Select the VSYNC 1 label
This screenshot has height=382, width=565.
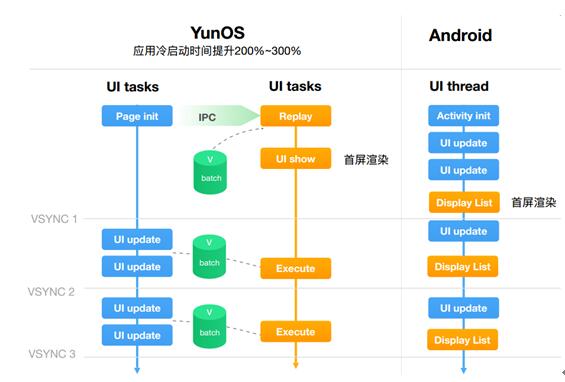[x=54, y=219]
